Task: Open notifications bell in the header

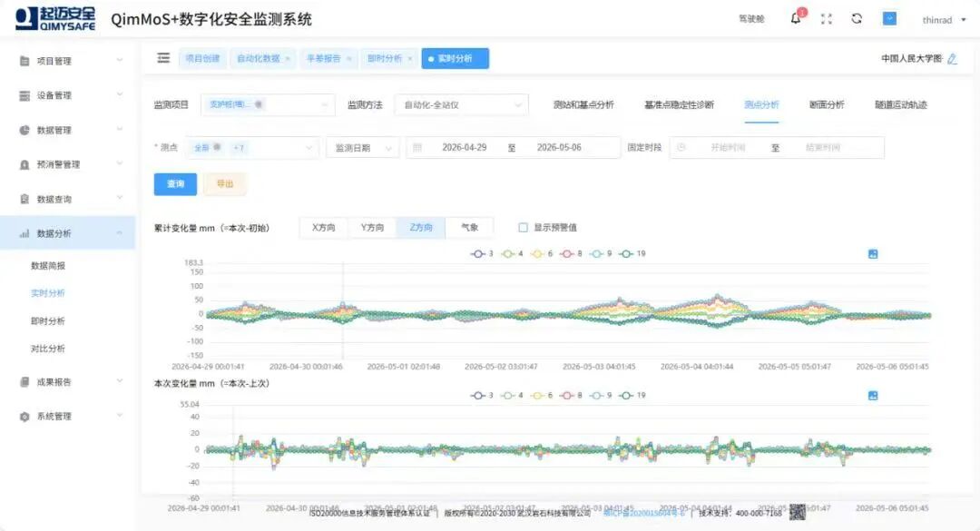Action: 796,19
